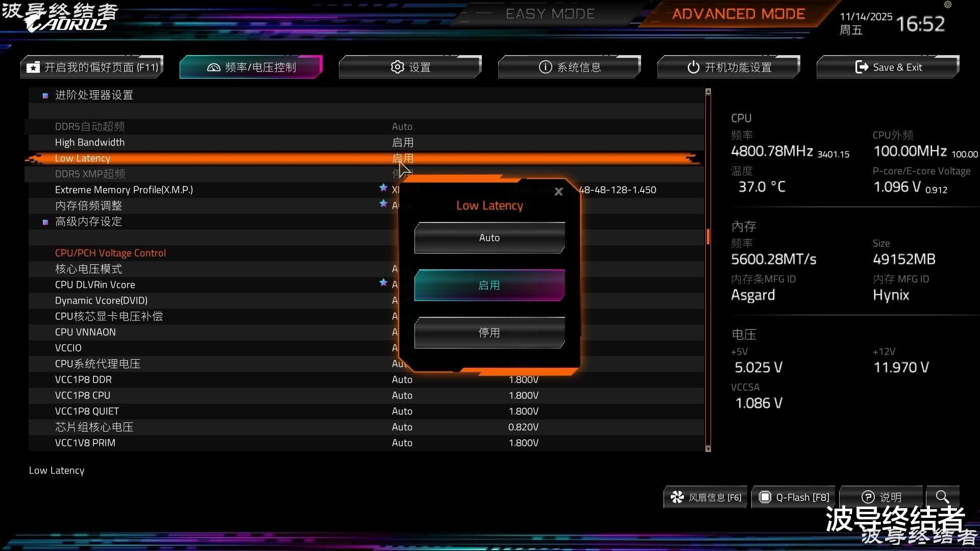Open fan info via fan icon
The height and width of the screenshot is (551, 980).
[x=677, y=497]
